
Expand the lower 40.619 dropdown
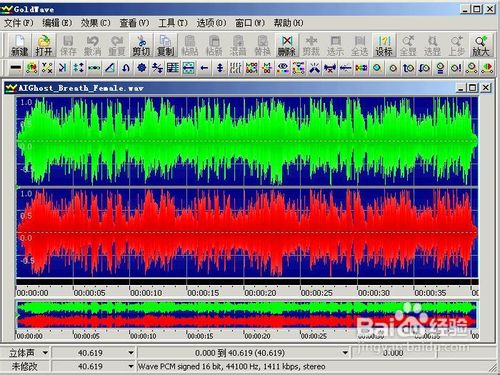[131, 366]
